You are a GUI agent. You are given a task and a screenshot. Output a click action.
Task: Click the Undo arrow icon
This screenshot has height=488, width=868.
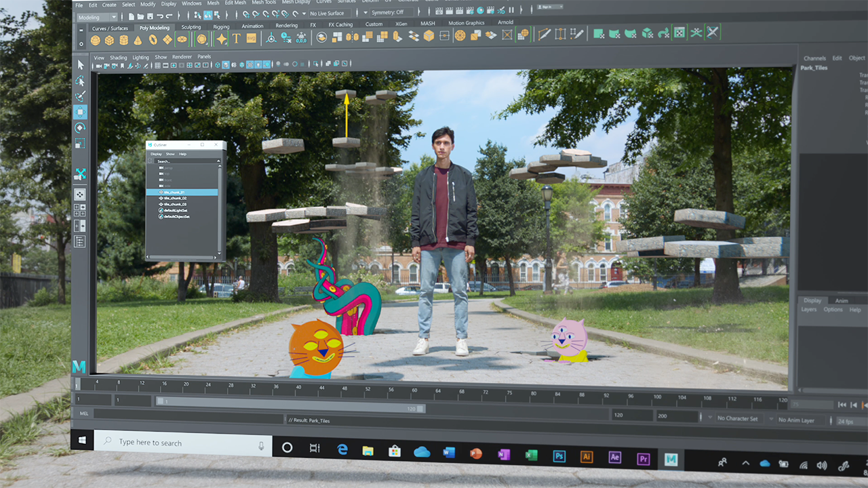coord(159,16)
